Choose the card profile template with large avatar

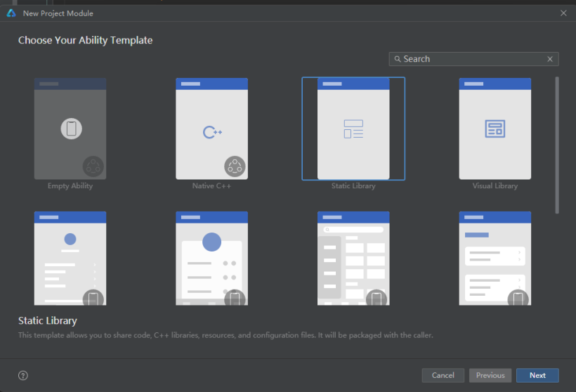211,259
